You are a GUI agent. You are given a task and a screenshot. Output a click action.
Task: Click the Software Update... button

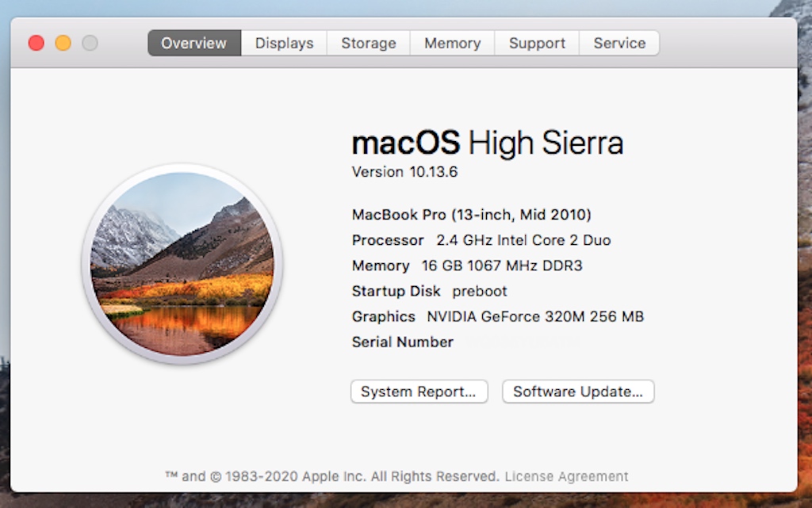point(578,392)
